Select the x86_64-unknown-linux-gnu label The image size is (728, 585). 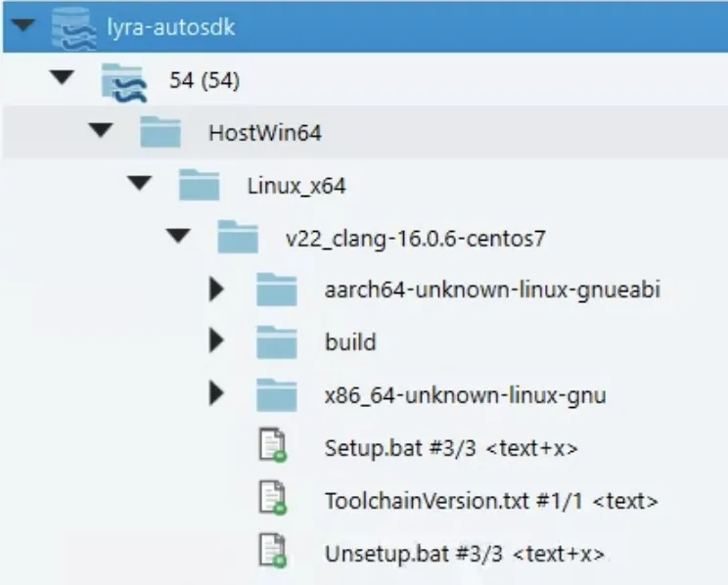[x=465, y=396]
